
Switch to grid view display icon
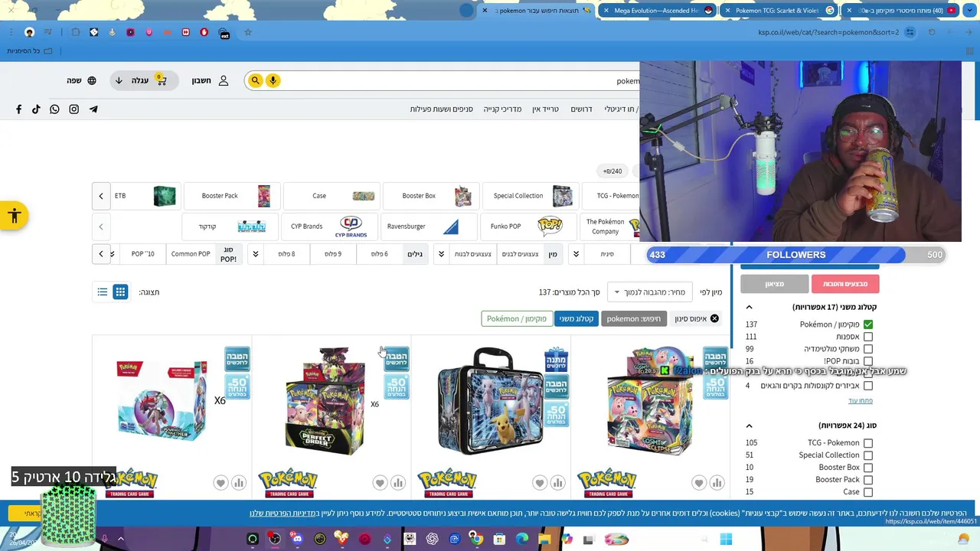120,292
